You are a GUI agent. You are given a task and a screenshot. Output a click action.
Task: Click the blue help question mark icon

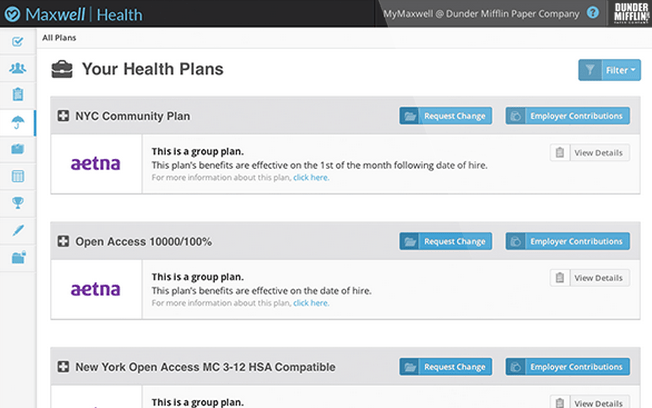click(x=593, y=14)
